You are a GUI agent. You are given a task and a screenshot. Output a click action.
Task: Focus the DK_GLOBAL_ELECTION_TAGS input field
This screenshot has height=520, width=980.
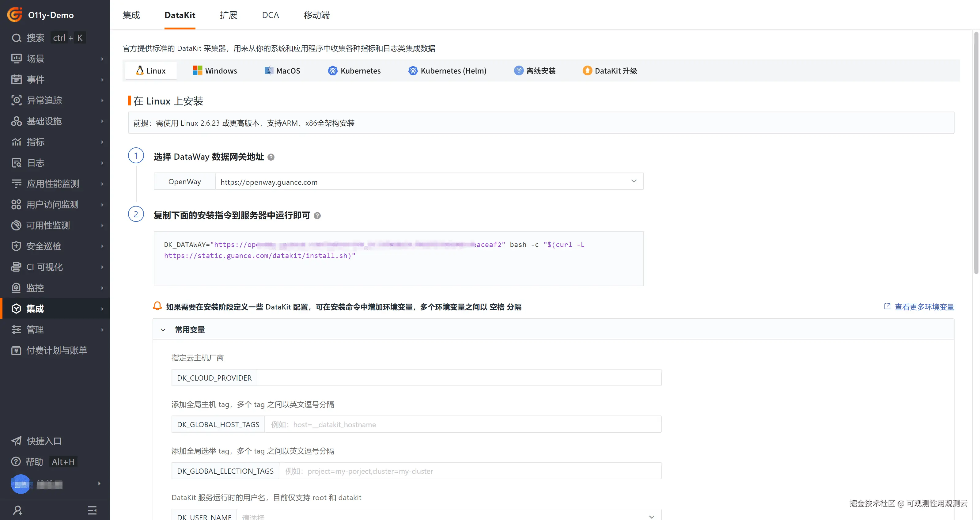pyautogui.click(x=470, y=471)
